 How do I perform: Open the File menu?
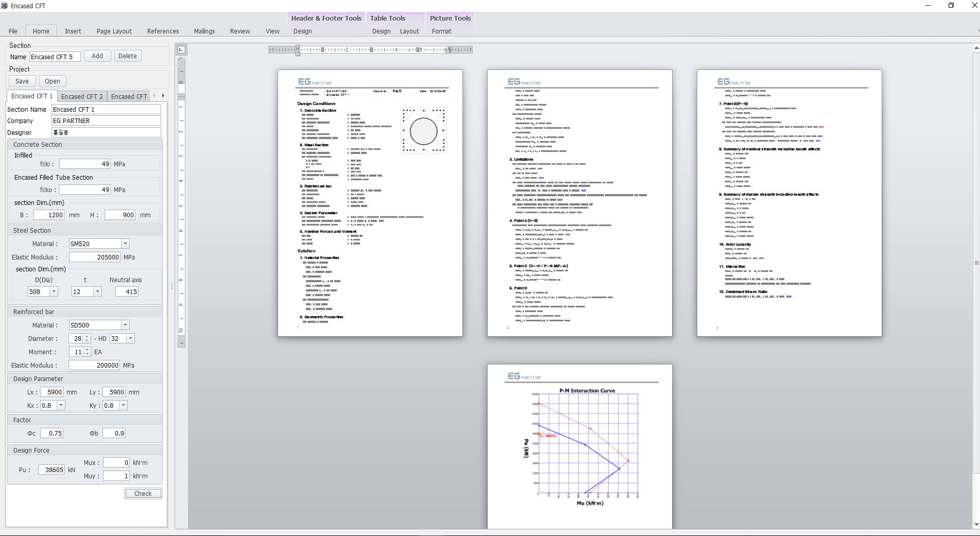tap(13, 31)
